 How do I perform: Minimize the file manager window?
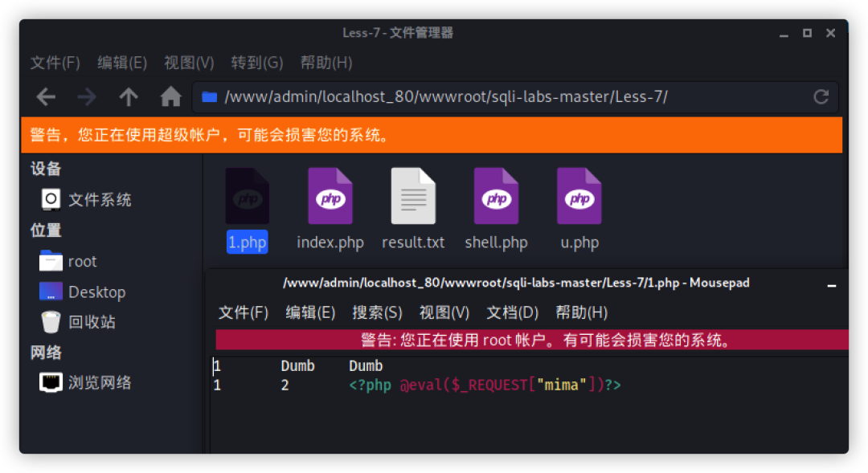[x=784, y=35]
